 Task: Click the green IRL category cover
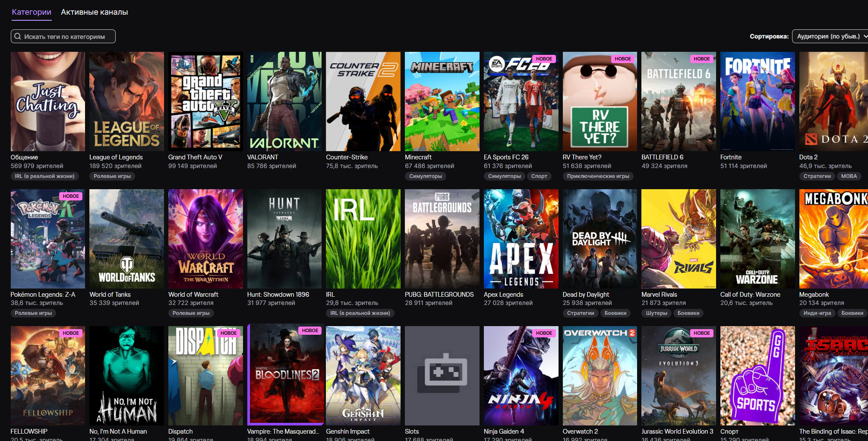363,239
